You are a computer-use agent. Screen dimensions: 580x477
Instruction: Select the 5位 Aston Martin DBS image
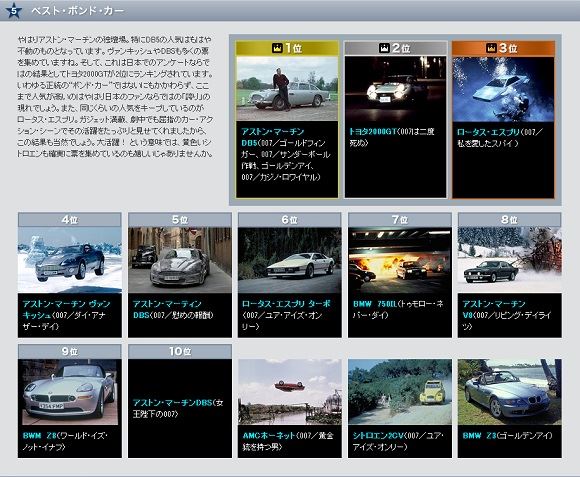(x=180, y=260)
